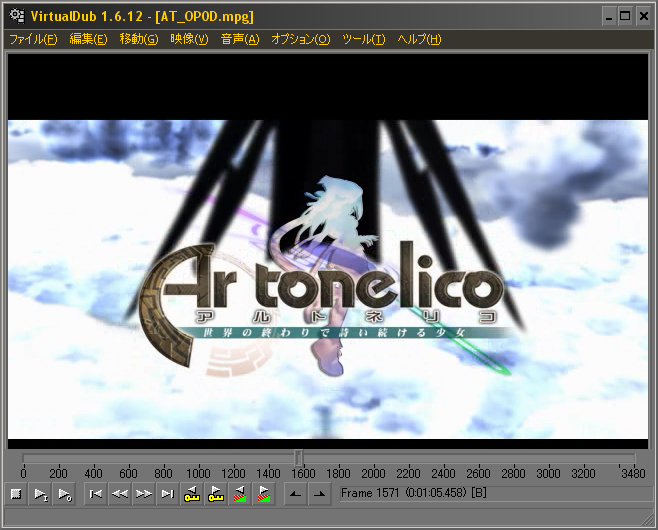Screen dimensions: 658x530
Task: Click the 800 mark on the frame timeline
Action: click(x=163, y=473)
